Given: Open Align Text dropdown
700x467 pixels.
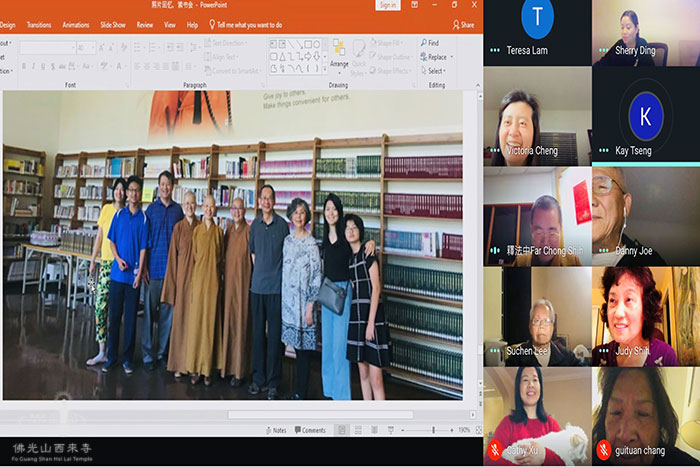Looking at the screenshot, I should (x=221, y=57).
